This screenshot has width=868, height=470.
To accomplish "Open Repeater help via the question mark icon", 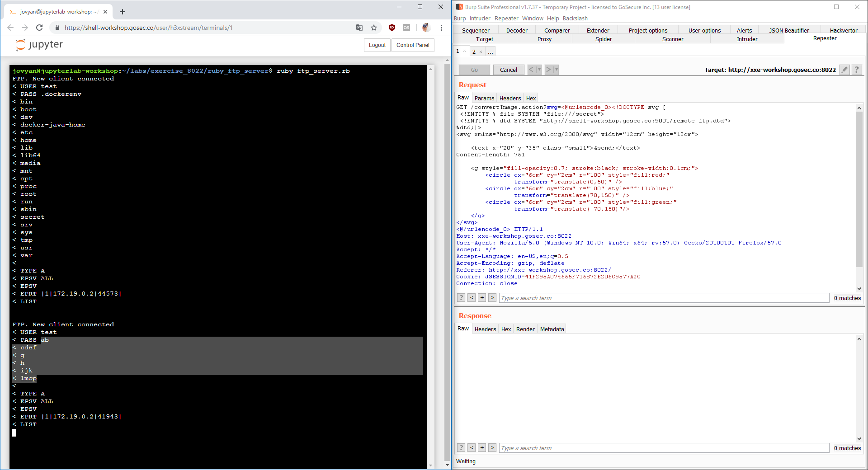I will point(857,70).
